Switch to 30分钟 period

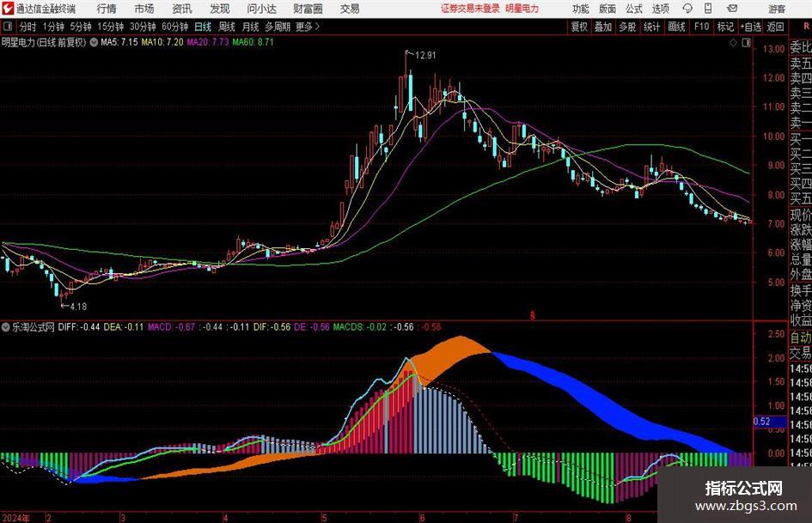pyautogui.click(x=143, y=27)
